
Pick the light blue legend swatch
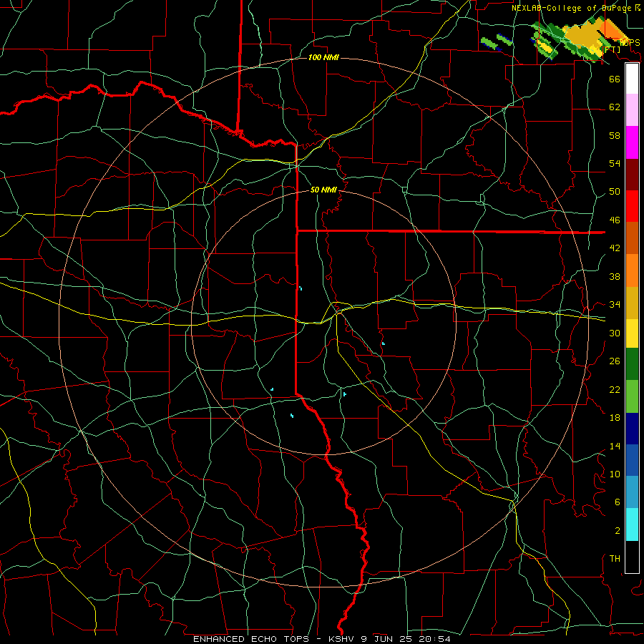pyautogui.click(x=632, y=492)
